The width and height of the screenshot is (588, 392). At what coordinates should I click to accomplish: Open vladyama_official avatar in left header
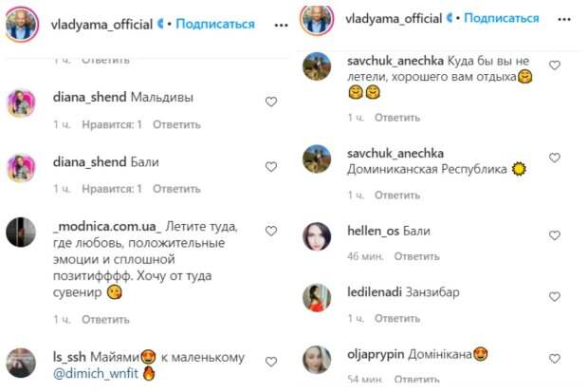pyautogui.click(x=22, y=25)
